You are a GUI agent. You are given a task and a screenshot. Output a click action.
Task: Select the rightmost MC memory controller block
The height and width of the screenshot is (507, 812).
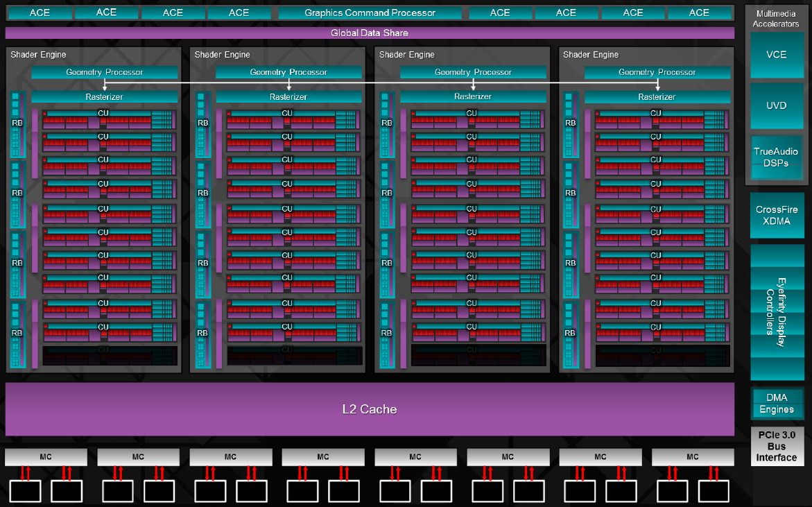693,457
